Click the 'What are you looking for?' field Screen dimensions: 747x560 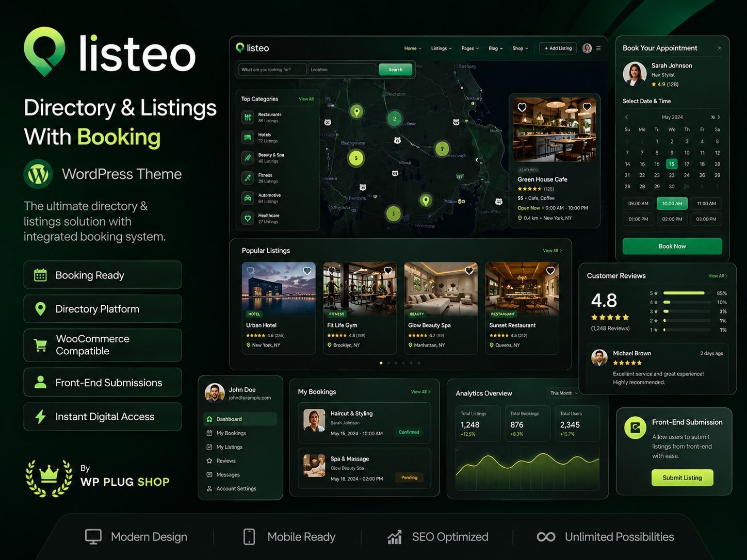[272, 70]
